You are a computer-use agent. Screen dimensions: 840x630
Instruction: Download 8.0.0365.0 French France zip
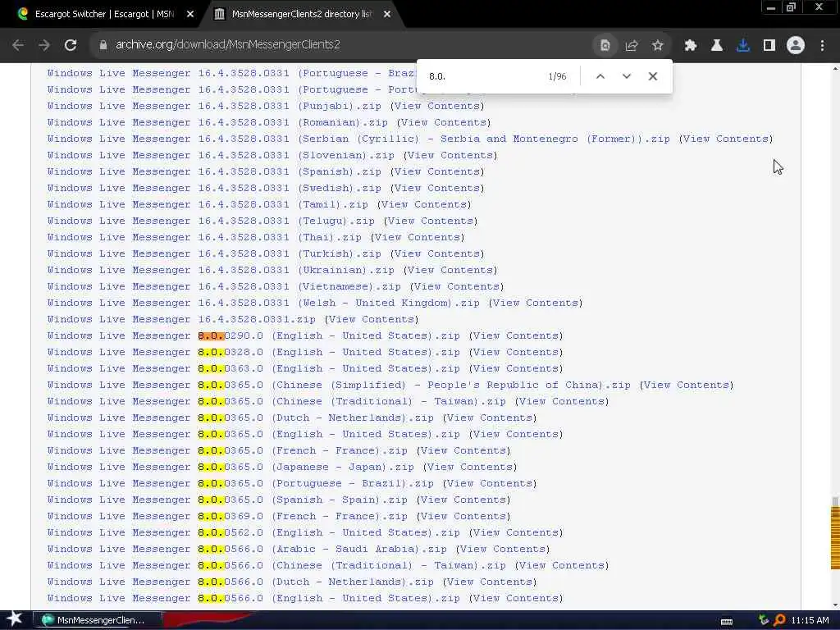click(x=227, y=450)
